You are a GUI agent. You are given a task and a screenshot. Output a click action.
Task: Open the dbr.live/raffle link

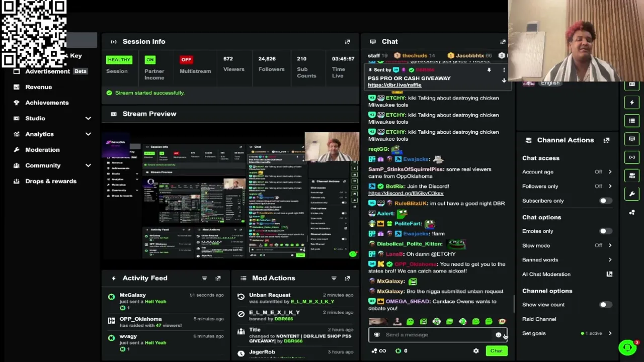pos(394,85)
